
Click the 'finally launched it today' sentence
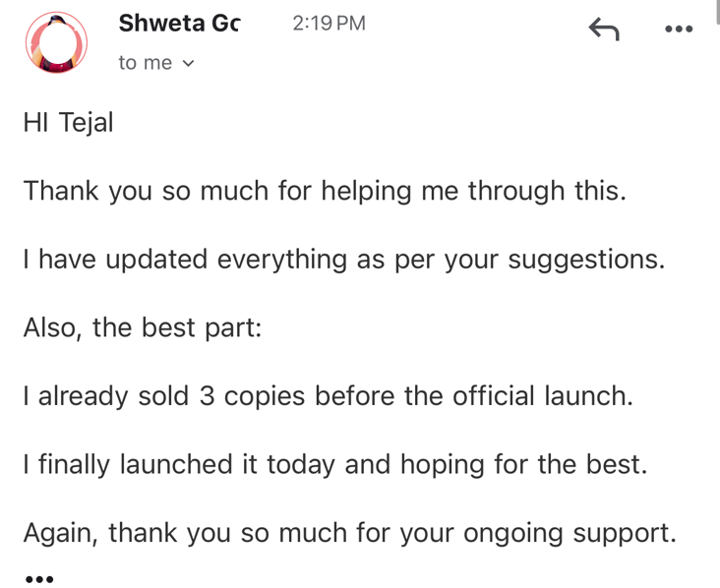click(x=335, y=464)
